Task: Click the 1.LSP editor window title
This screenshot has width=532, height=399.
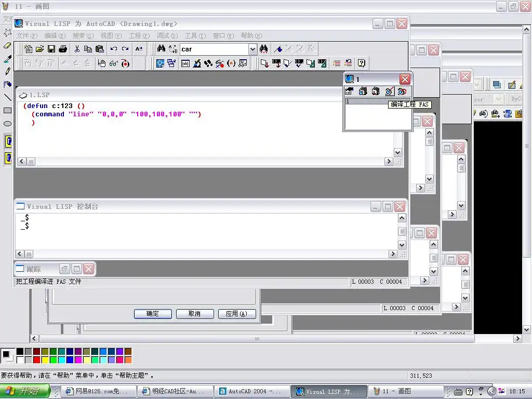Action: [39, 95]
